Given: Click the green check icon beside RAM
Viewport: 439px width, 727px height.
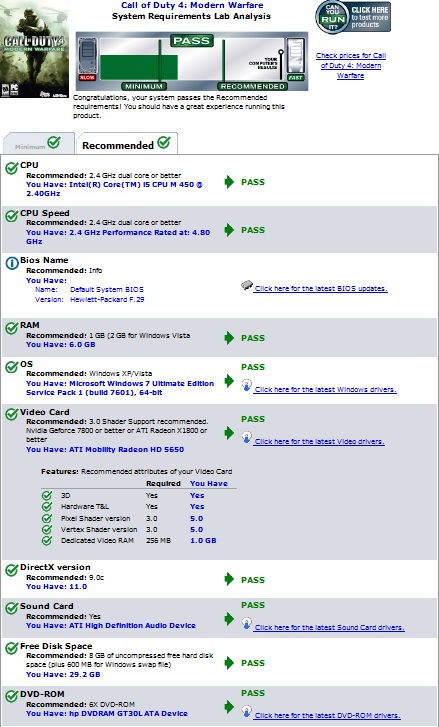Looking at the screenshot, I should pos(12,328).
